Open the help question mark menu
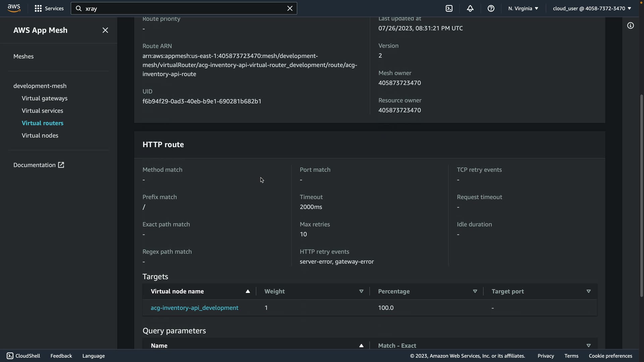Image resolution: width=644 pixels, height=362 pixels. pyautogui.click(x=491, y=8)
